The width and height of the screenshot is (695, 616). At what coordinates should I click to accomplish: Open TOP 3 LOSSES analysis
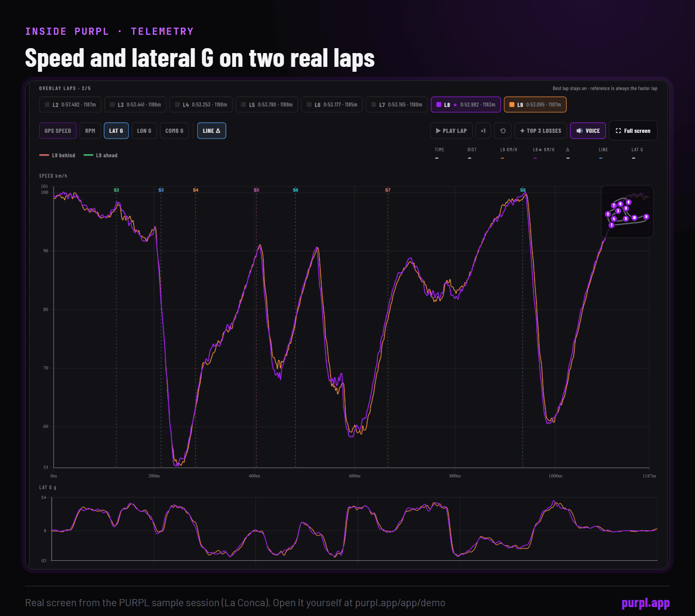pyautogui.click(x=540, y=131)
